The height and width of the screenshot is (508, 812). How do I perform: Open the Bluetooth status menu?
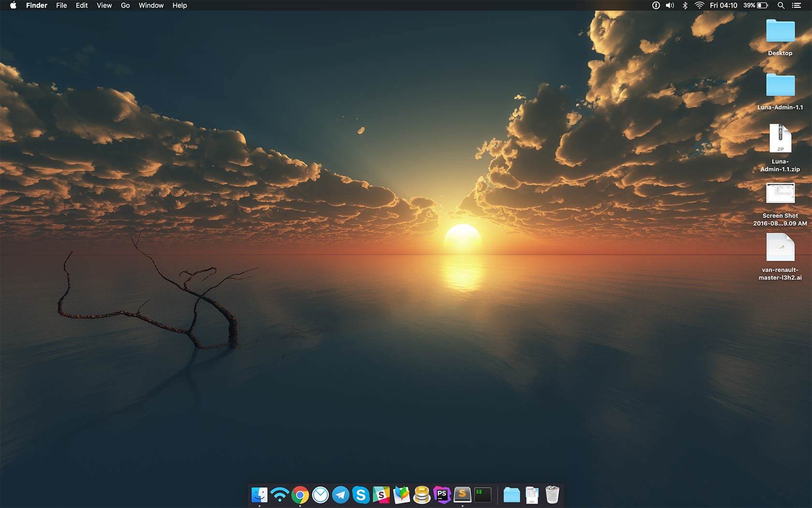coord(685,5)
